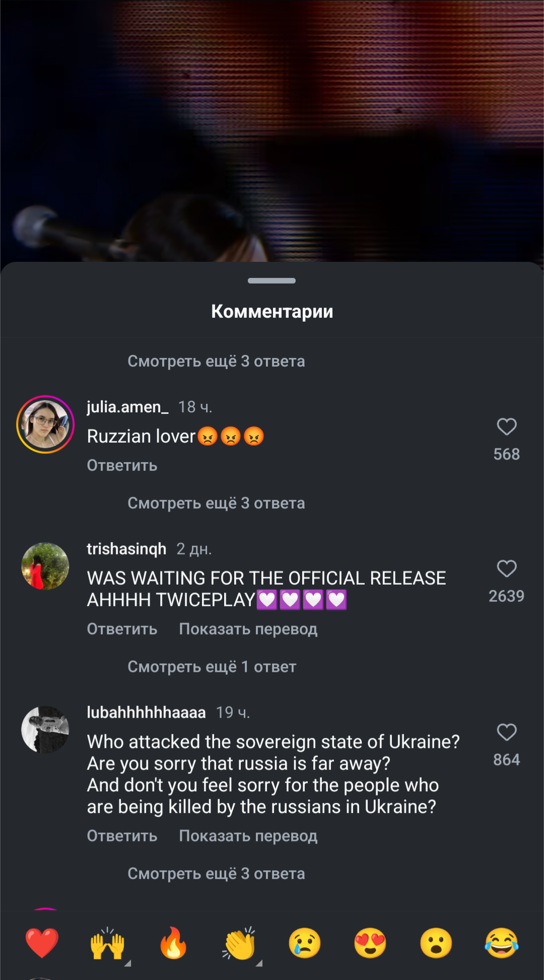Send the clapping hands emoji

coord(239,943)
